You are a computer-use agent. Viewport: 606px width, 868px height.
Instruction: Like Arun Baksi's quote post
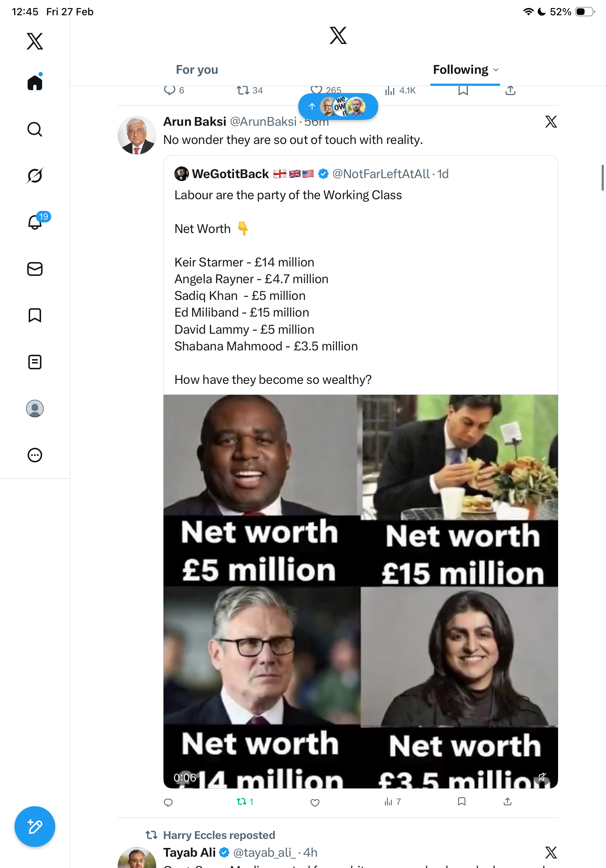point(315,802)
